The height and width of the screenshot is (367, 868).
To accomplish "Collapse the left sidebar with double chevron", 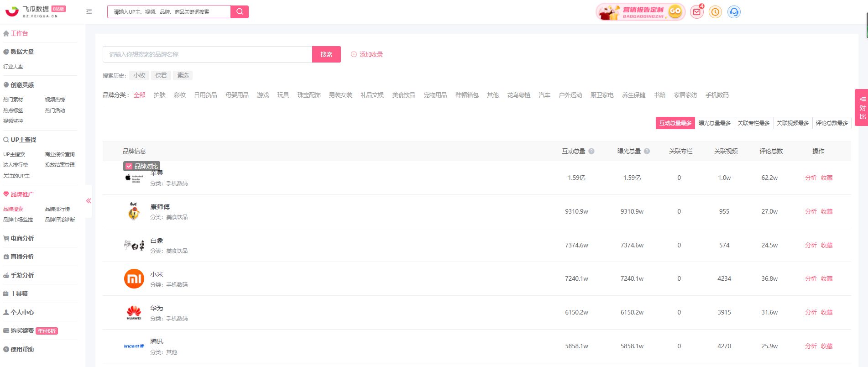I will tap(89, 201).
